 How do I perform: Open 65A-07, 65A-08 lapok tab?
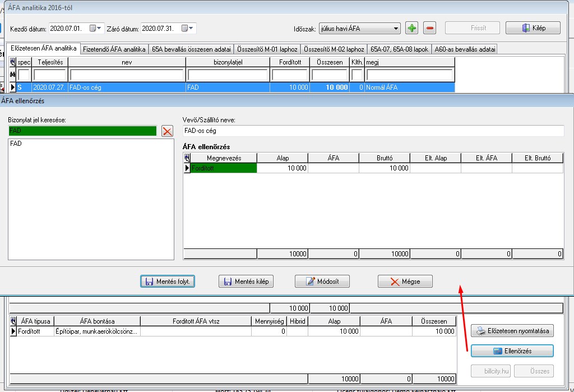399,49
